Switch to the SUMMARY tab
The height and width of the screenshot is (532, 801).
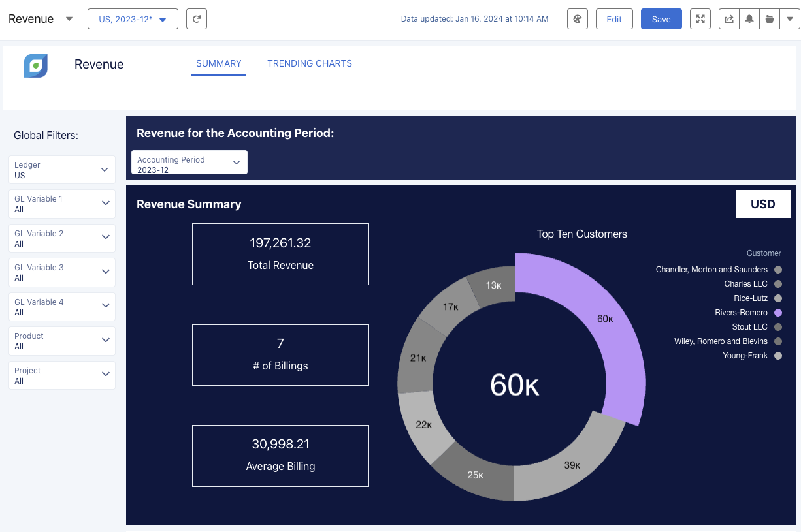coord(219,63)
